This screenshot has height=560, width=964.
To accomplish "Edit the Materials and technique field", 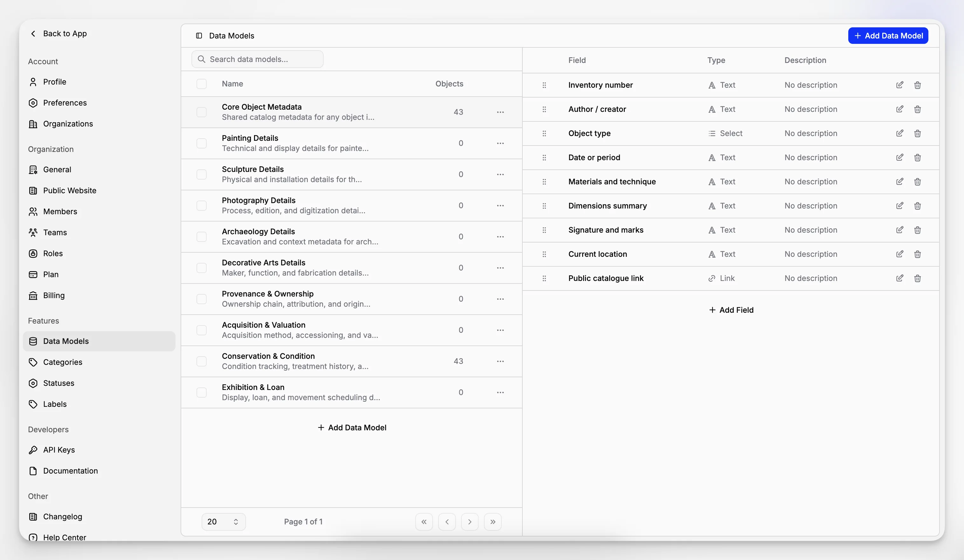I will (x=900, y=181).
